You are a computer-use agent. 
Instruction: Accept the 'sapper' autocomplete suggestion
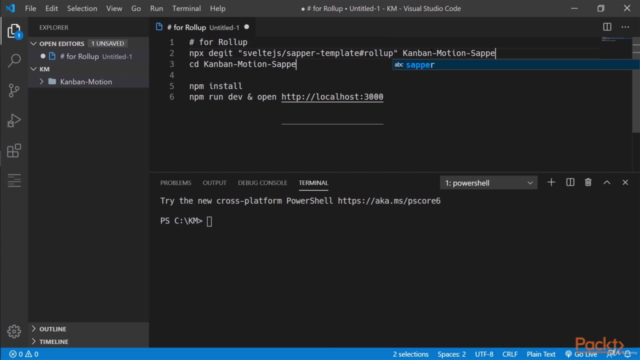(x=516, y=64)
